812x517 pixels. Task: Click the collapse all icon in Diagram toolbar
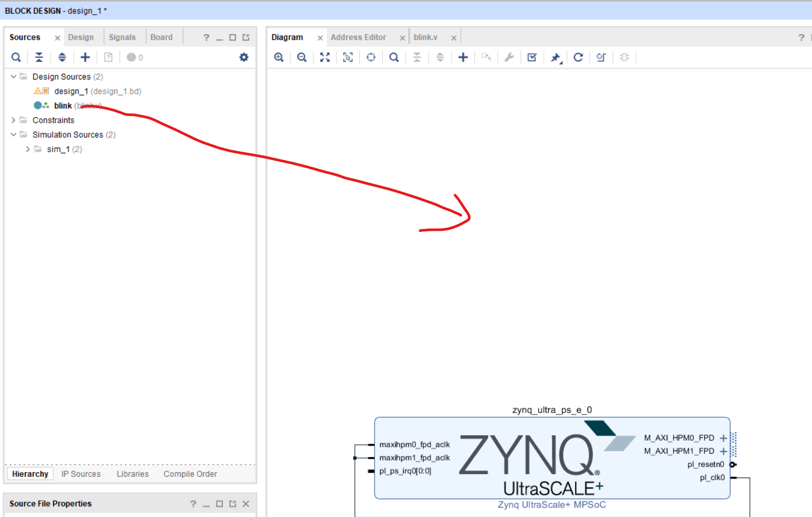[417, 57]
